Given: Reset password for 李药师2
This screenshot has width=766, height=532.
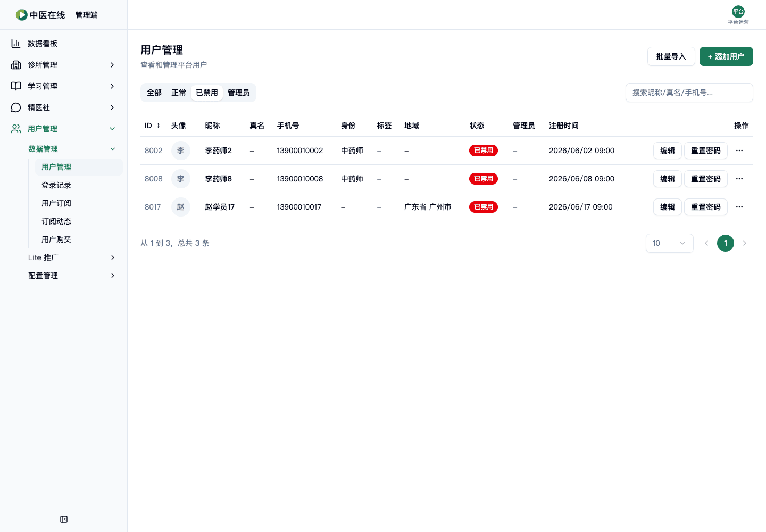Looking at the screenshot, I should (706, 151).
